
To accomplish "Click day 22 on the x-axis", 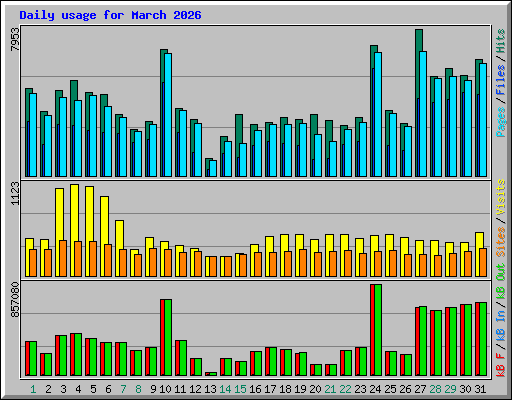I will click(x=345, y=389).
